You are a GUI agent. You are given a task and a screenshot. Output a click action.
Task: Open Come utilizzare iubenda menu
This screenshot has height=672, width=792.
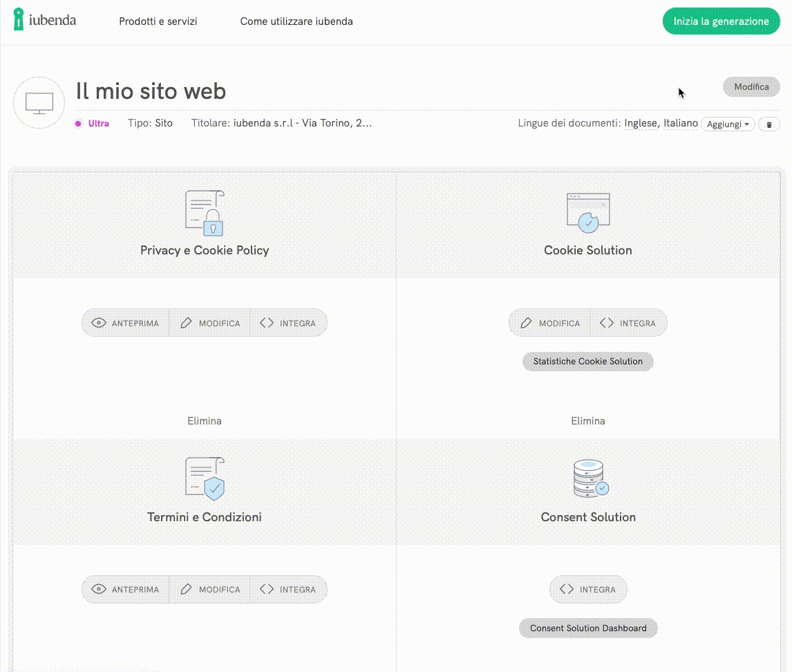pos(296,21)
